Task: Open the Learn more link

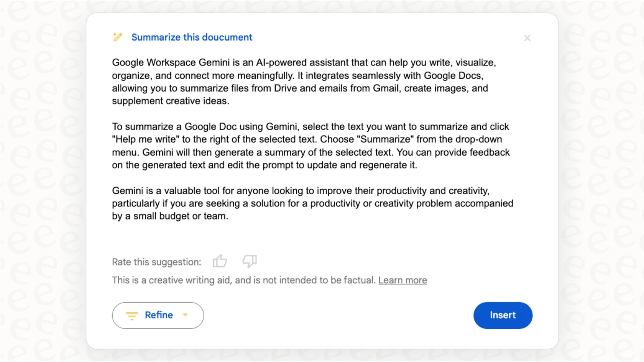Action: [x=402, y=280]
